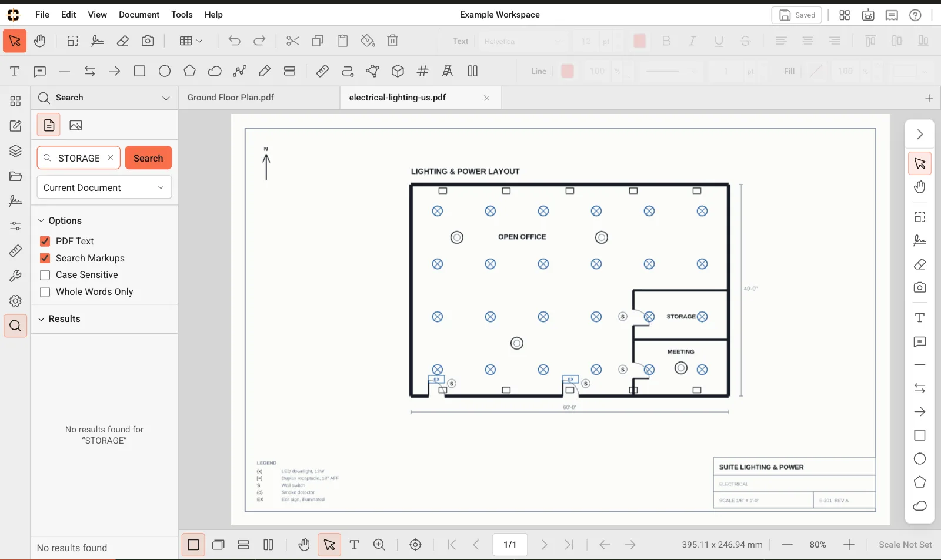This screenshot has height=560, width=941.
Task: Select the cloud shape tool in second toolbar
Action: tap(215, 71)
